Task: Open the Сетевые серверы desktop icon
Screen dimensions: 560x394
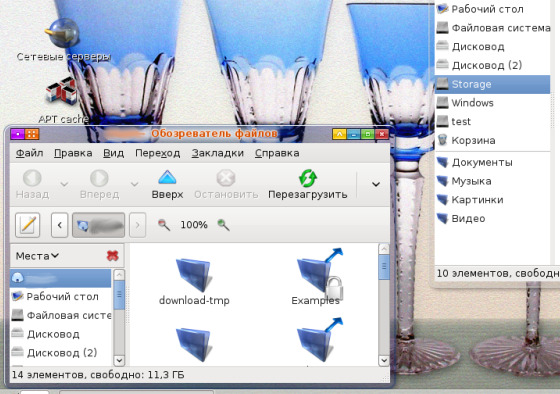Action: point(64,40)
